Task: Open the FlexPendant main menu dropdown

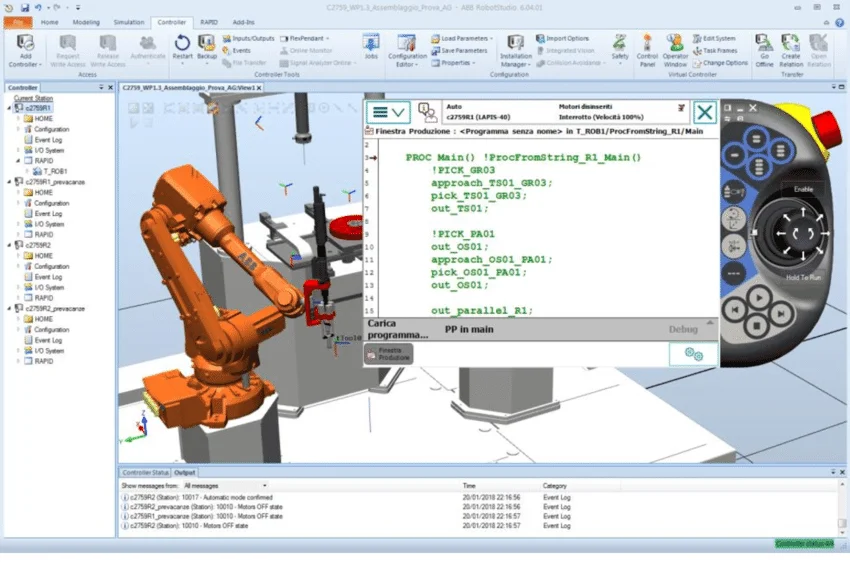Action: (x=388, y=112)
